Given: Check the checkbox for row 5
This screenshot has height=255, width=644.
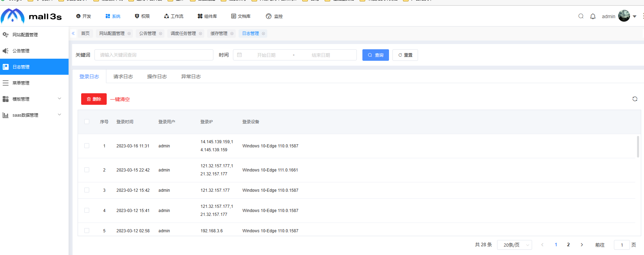Looking at the screenshot, I should click(87, 231).
